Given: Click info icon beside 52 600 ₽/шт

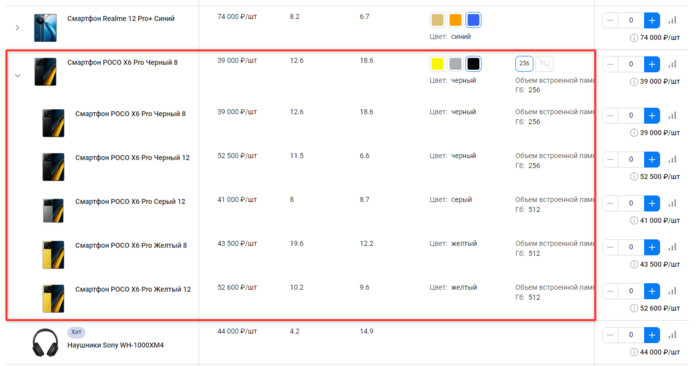Looking at the screenshot, I should [634, 308].
